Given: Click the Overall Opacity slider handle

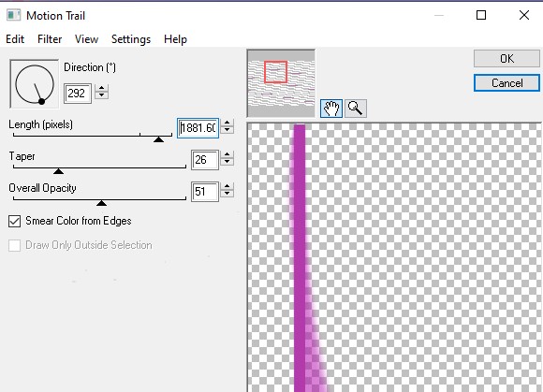Looking at the screenshot, I should [101, 203].
